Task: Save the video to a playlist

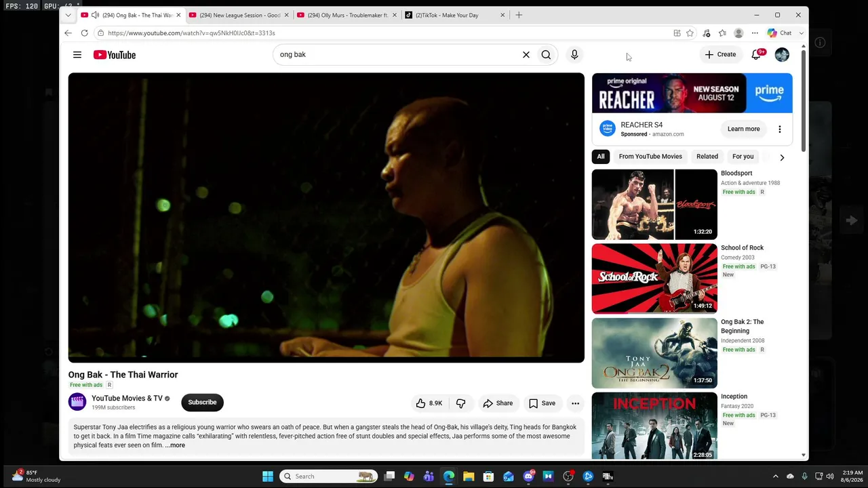Action: coord(542,403)
